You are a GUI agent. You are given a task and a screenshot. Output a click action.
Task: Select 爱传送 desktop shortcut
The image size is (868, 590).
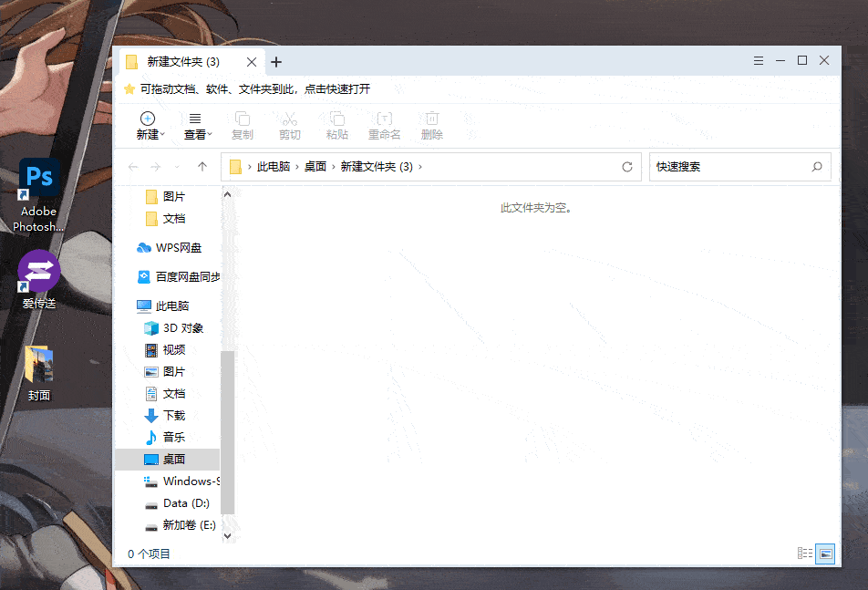click(38, 280)
